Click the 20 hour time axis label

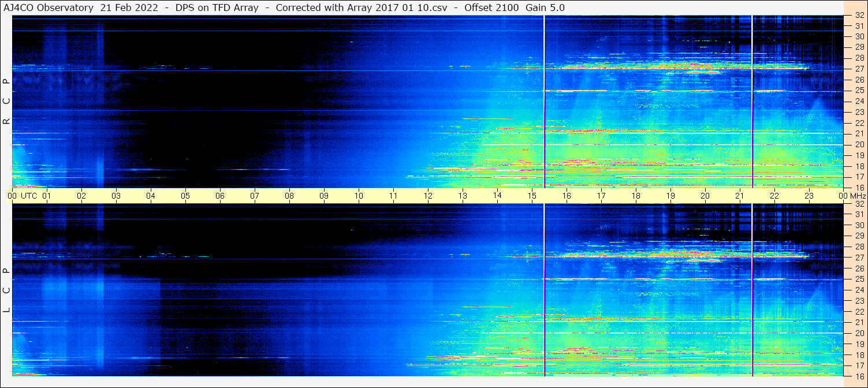(705, 196)
